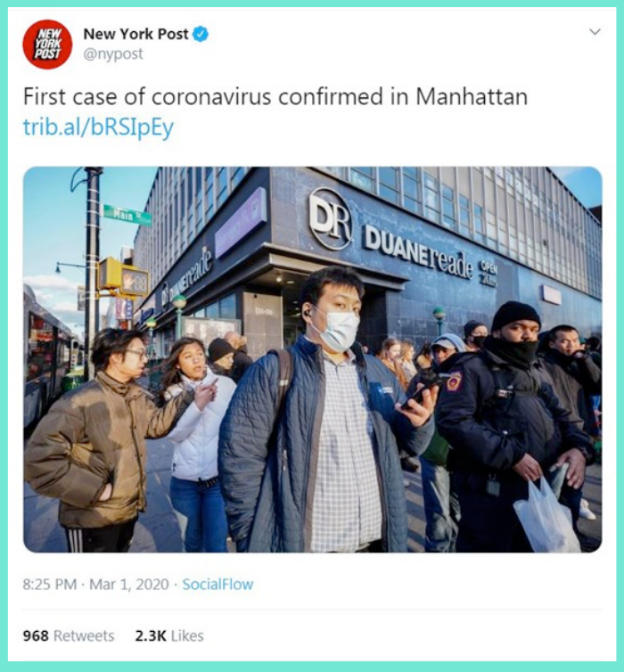The height and width of the screenshot is (672, 624).
Task: Click the green Main St sign in photo
Action: pos(127,215)
